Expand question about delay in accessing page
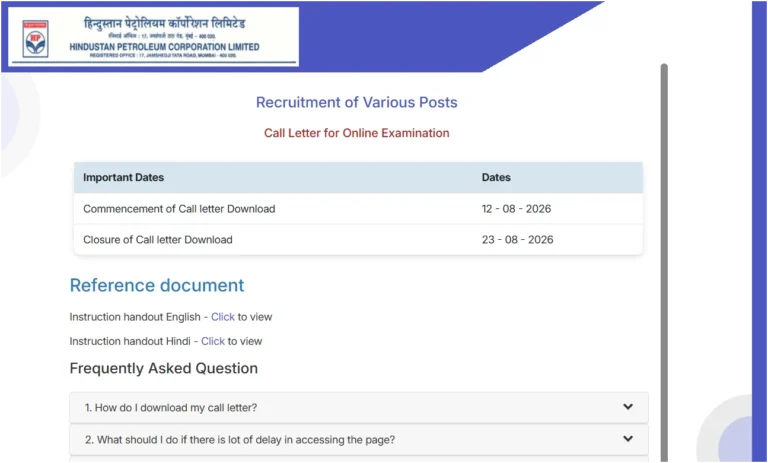Image resolution: width=768 pixels, height=463 pixels. pyautogui.click(x=359, y=439)
